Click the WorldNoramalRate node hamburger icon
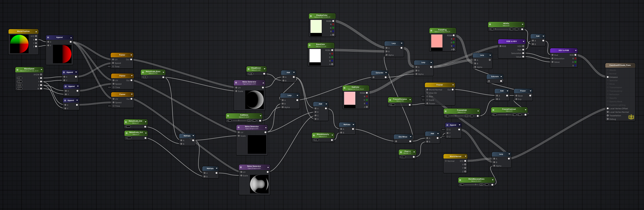Viewport: 644px width, 210px height. pos(461,180)
